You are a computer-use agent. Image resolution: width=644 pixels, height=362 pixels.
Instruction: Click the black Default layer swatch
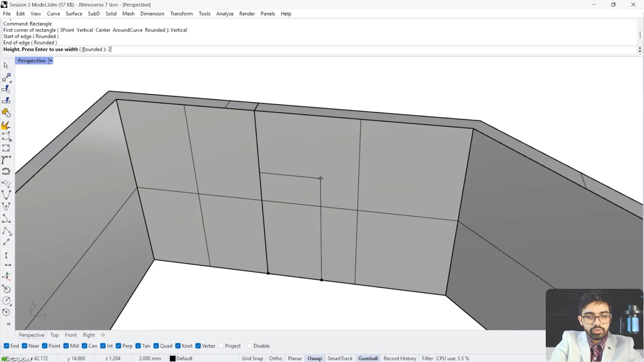pos(173,358)
